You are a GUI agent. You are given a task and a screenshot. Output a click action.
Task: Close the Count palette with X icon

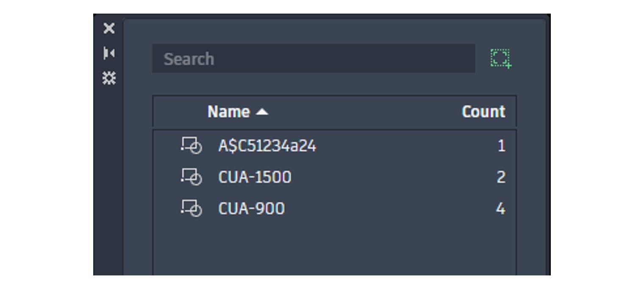click(x=109, y=28)
